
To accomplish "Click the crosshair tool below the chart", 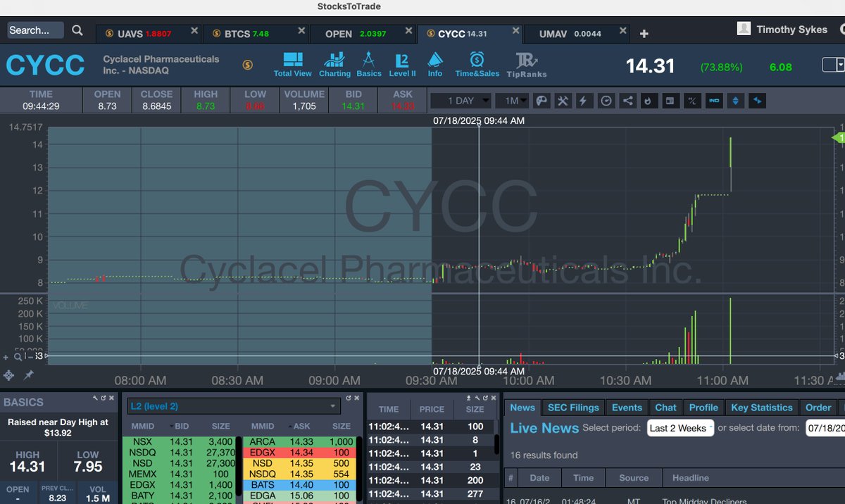I will pos(9,375).
